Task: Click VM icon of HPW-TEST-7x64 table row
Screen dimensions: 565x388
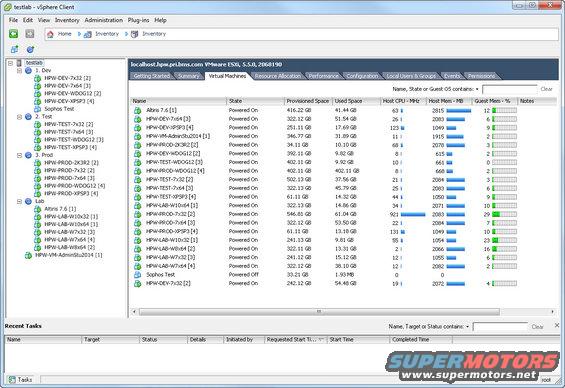Action: (x=137, y=188)
